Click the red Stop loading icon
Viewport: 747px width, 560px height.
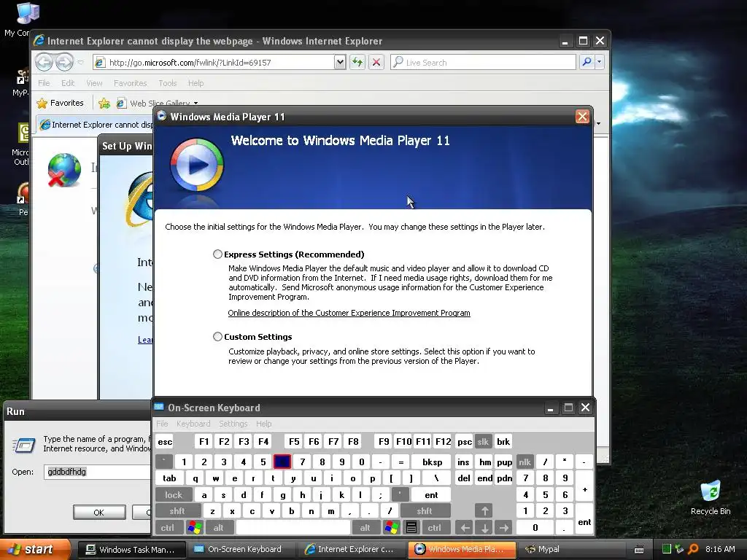coord(376,62)
